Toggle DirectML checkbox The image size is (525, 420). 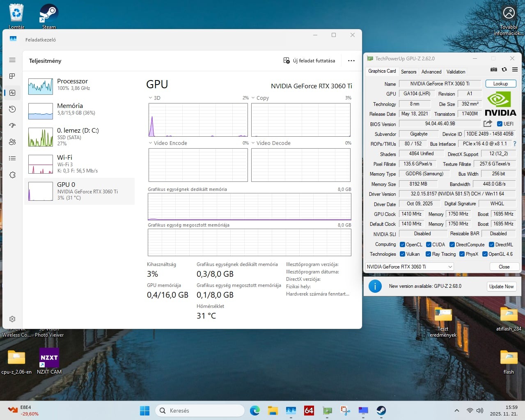(x=491, y=244)
